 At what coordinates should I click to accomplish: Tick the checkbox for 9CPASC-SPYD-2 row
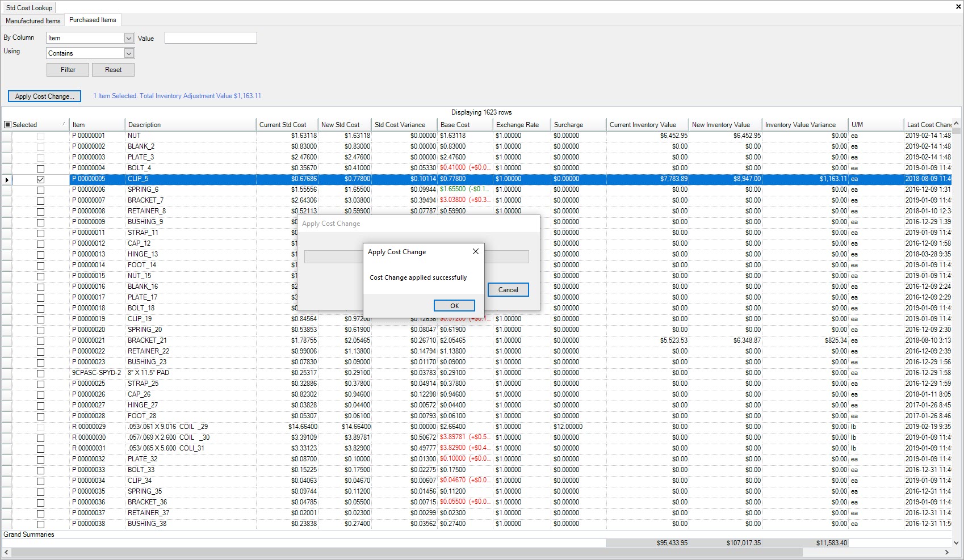coord(40,373)
